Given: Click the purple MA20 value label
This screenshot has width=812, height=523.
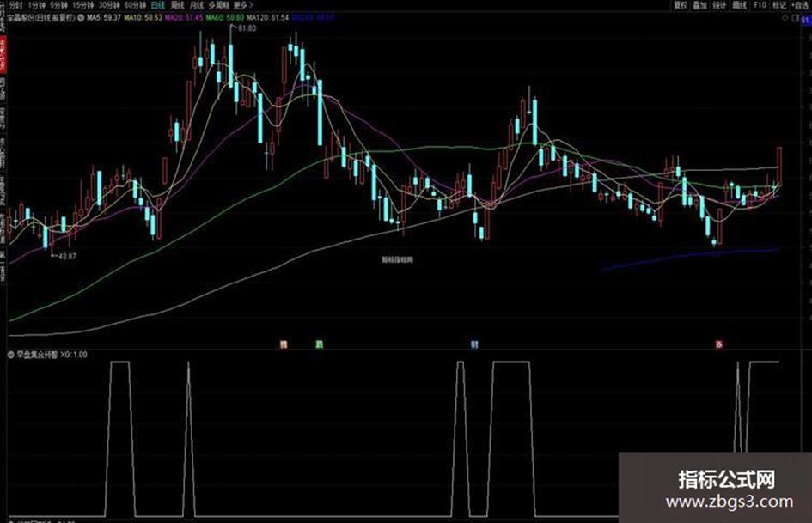Looking at the screenshot, I should [x=184, y=18].
